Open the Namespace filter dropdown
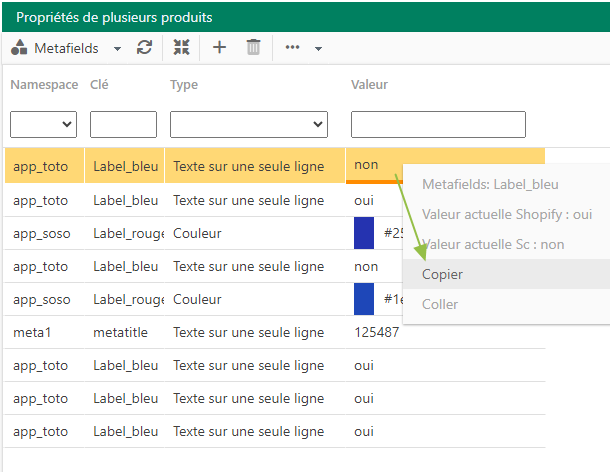Image resolution: width=610 pixels, height=472 pixels. click(x=43, y=125)
